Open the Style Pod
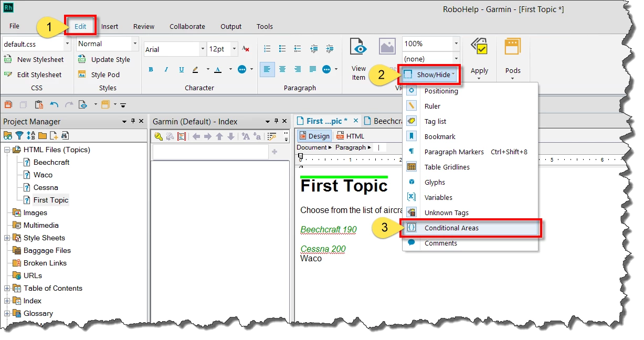Screen dimensions: 644x340 click(x=99, y=75)
